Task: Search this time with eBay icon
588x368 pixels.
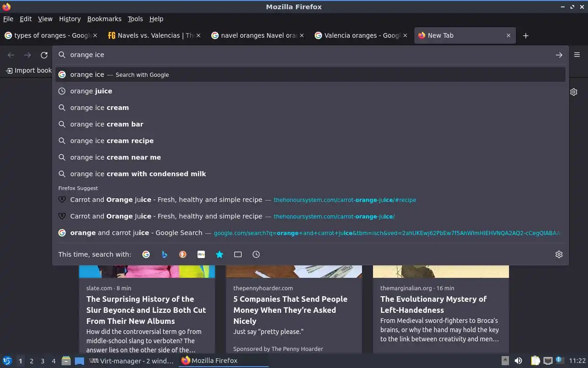Action: pos(201,254)
